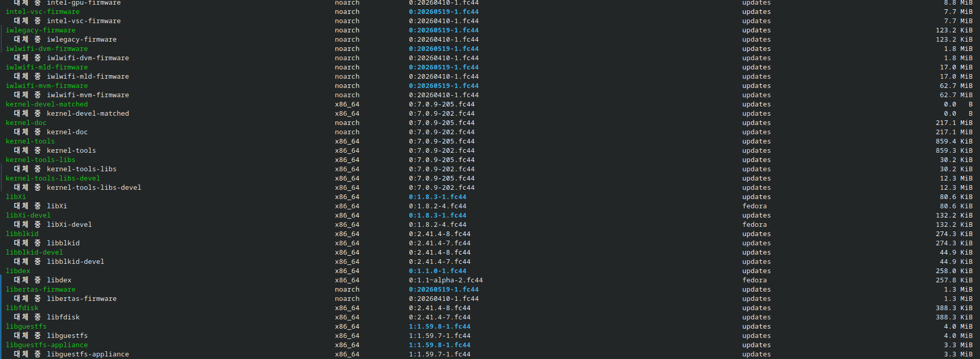Click the 0:1.1~alpha-2.fc44 old libdex version
980x359 pixels.
point(446,280)
